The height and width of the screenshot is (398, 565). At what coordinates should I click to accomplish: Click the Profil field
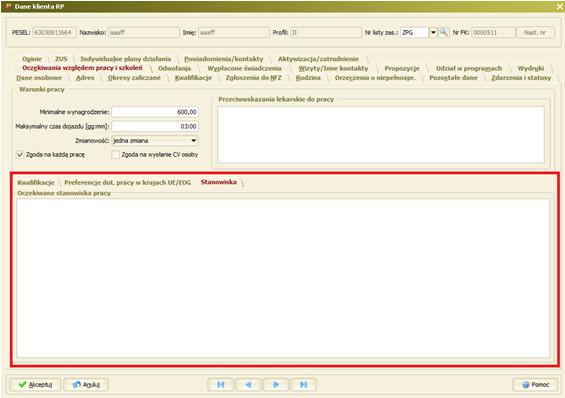(x=326, y=32)
